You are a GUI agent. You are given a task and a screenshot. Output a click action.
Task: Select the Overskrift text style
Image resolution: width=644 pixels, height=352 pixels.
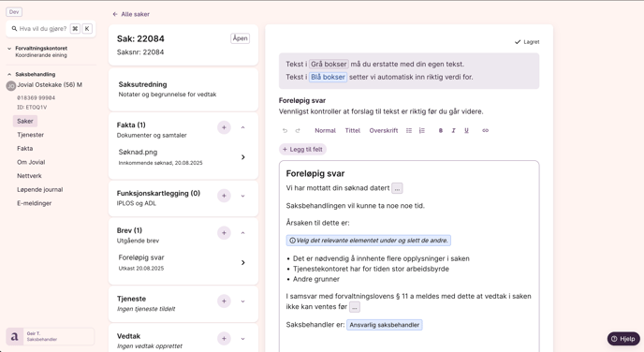[384, 131]
